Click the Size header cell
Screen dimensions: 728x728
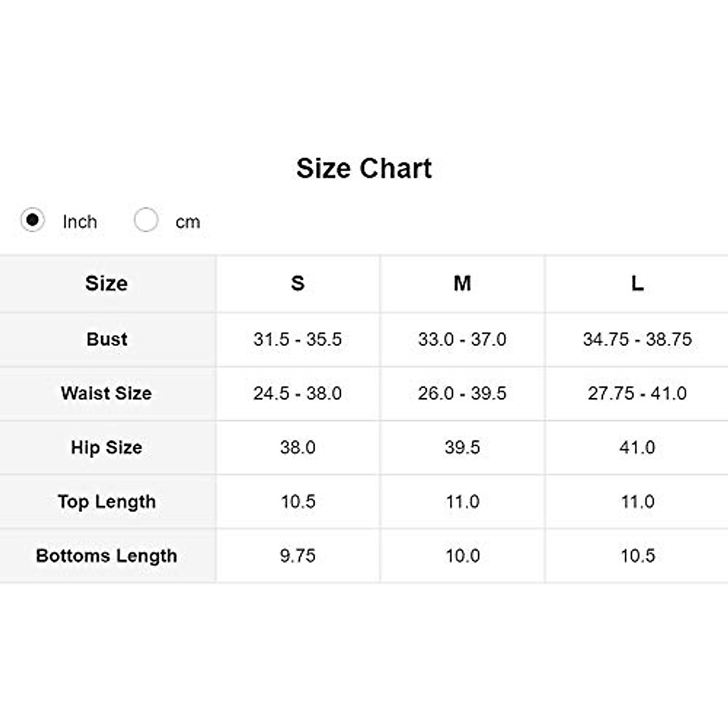pos(107,283)
